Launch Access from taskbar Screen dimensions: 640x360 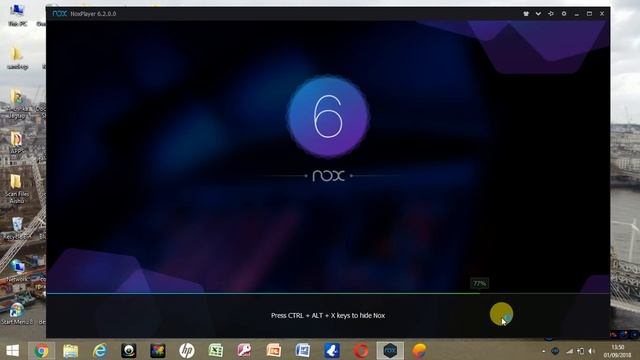pyautogui.click(x=244, y=351)
